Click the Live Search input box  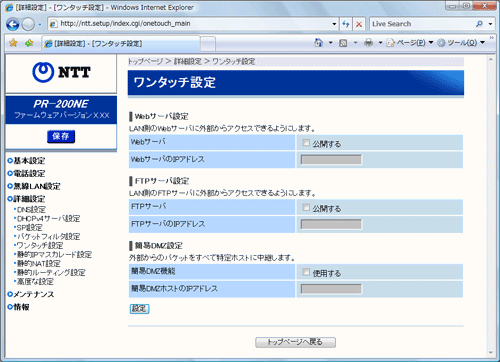tap(422, 24)
